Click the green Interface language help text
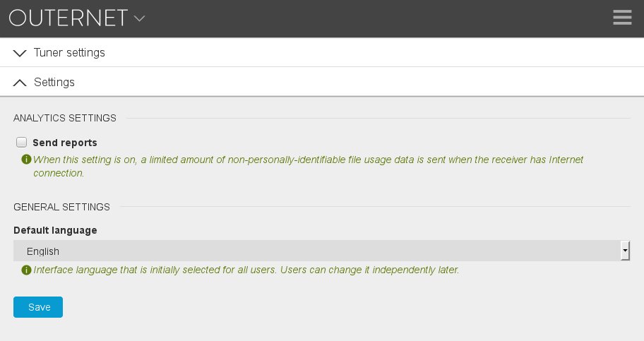 point(246,270)
